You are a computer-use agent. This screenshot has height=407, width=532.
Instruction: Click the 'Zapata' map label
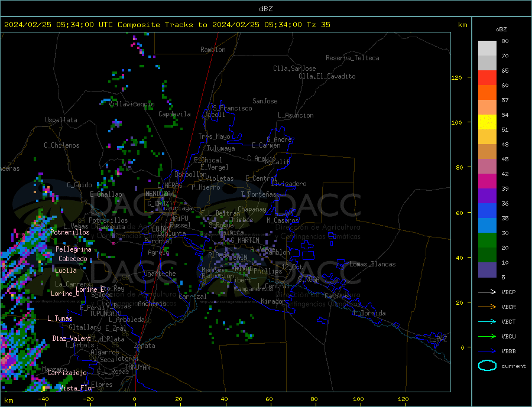pyautogui.click(x=145, y=346)
